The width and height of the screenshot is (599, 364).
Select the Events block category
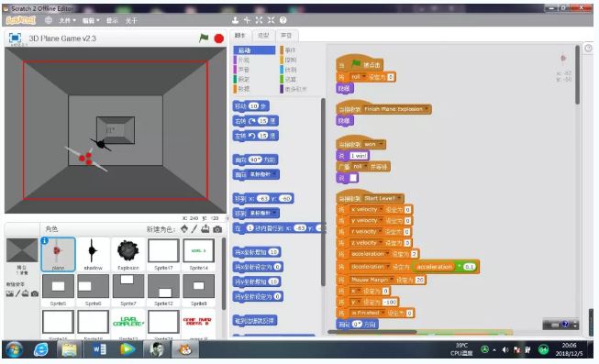click(x=290, y=50)
